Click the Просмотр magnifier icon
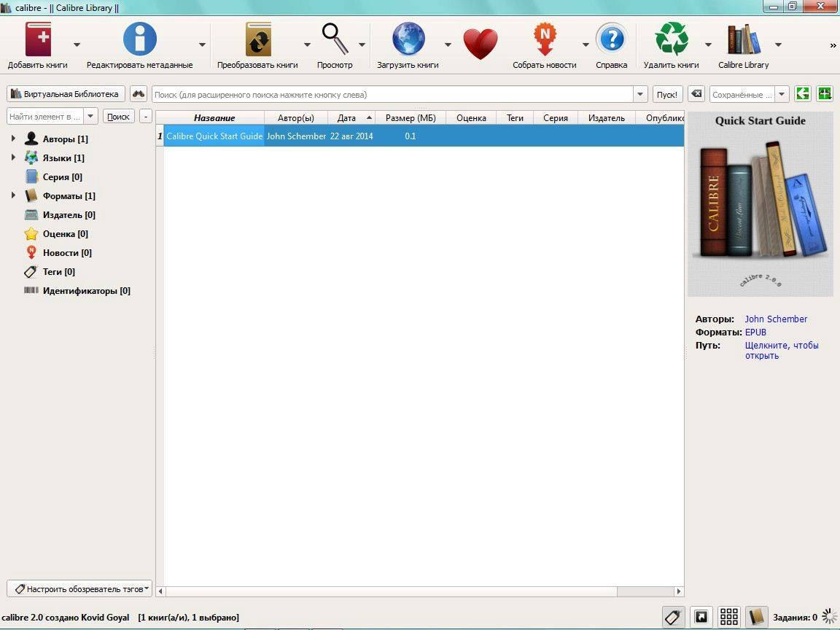This screenshot has height=630, width=840. 335,39
